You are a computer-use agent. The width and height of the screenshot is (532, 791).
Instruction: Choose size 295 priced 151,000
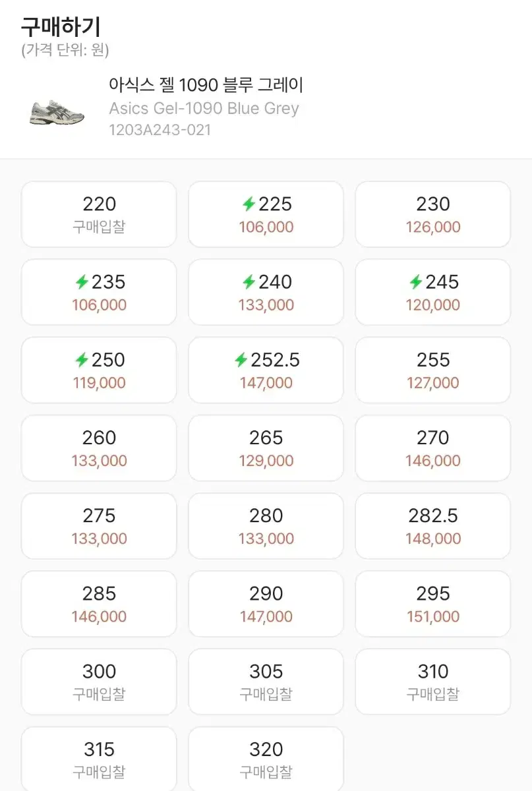pyautogui.click(x=433, y=603)
